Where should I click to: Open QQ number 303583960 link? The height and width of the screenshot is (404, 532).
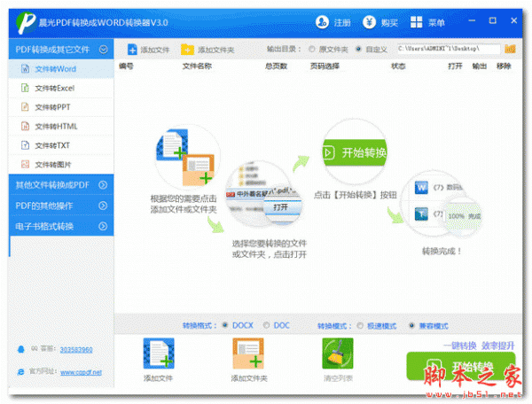point(76,349)
